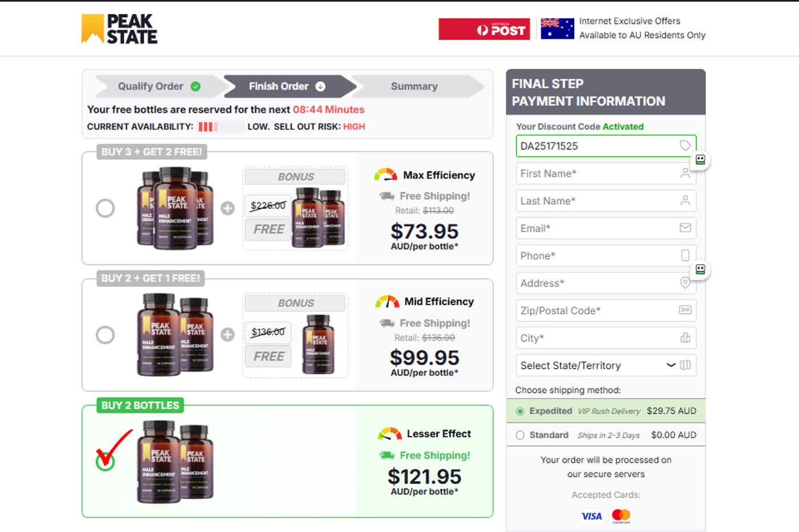Screen dimensions: 799x532
Task: Click the gauge icon beside Max Efficiency
Action: coord(386,174)
